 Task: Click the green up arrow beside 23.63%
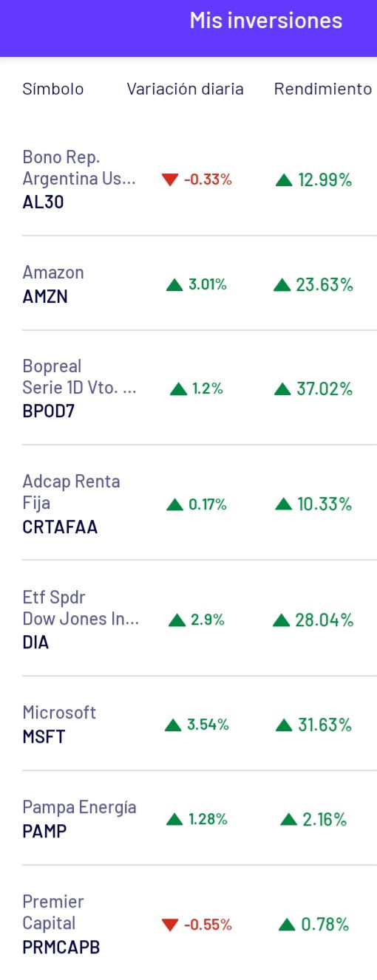[x=282, y=285]
